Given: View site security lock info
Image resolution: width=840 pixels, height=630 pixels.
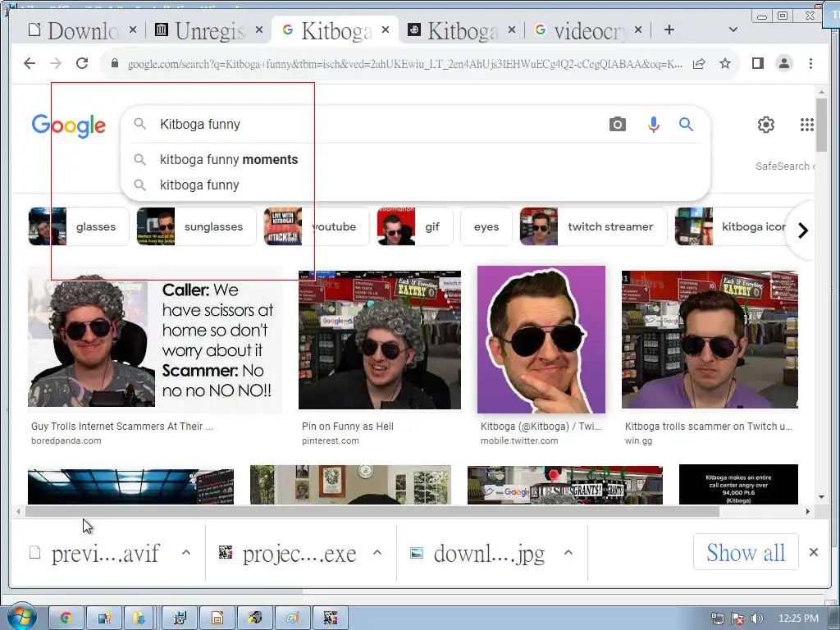Looking at the screenshot, I should tap(114, 63).
